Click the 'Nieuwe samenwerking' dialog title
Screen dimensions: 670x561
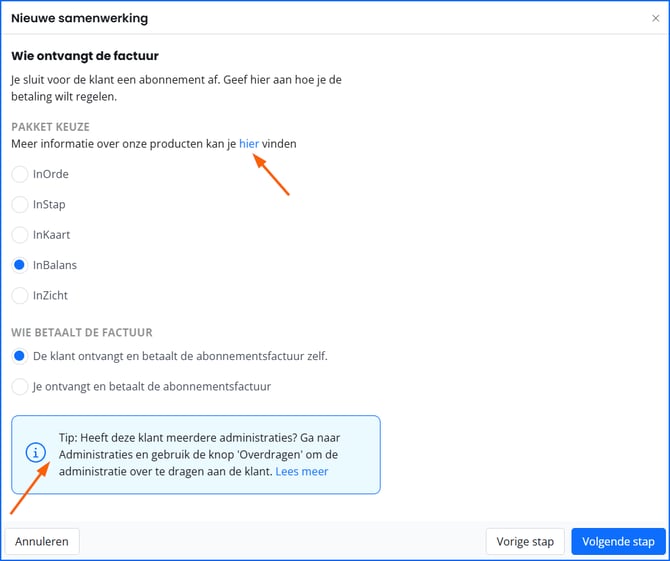tap(79, 18)
